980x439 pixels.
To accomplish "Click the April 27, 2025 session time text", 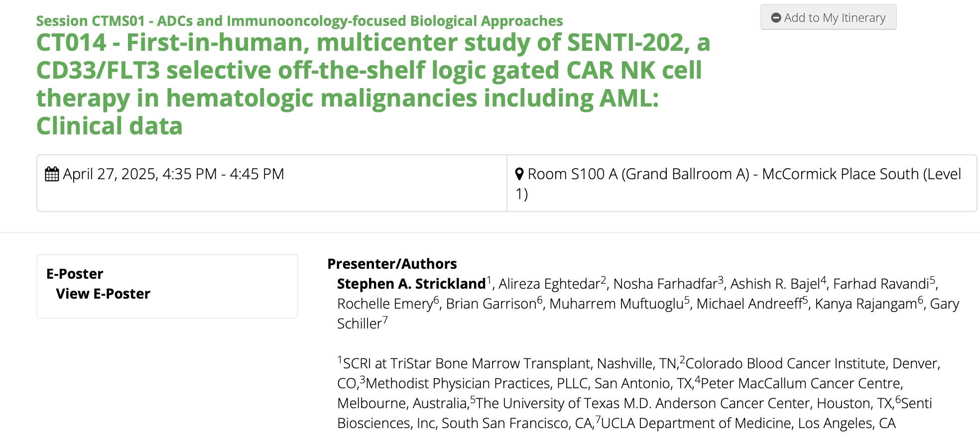I will [173, 174].
